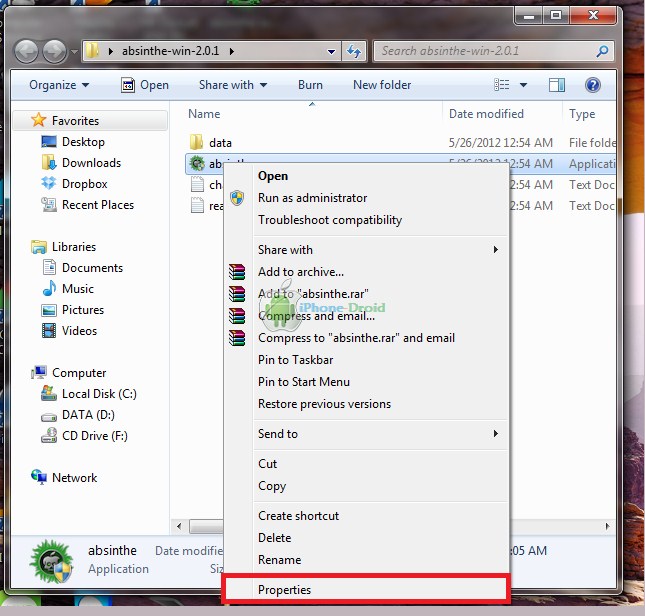Expand the view options dropdown arrow
This screenshot has width=645, height=616.
pyautogui.click(x=523, y=85)
